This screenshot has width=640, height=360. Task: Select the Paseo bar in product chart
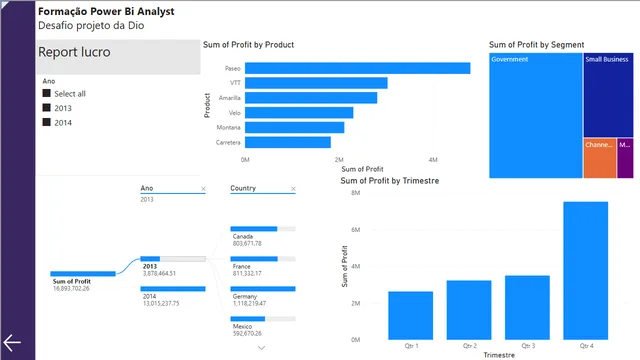tap(358, 68)
